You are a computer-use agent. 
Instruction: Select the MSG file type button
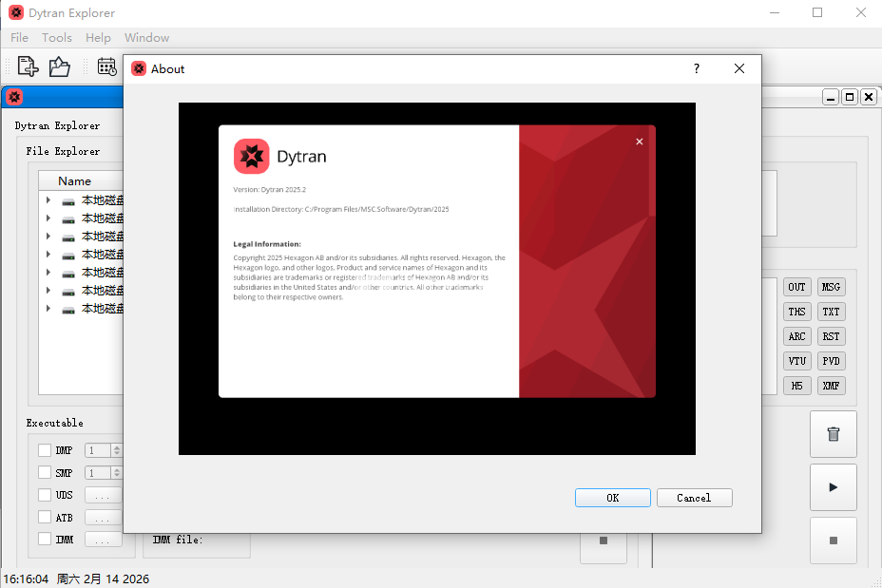tap(831, 287)
